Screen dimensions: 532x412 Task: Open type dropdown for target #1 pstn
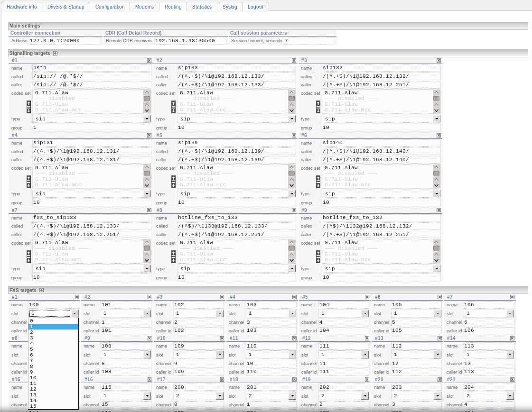click(147, 119)
